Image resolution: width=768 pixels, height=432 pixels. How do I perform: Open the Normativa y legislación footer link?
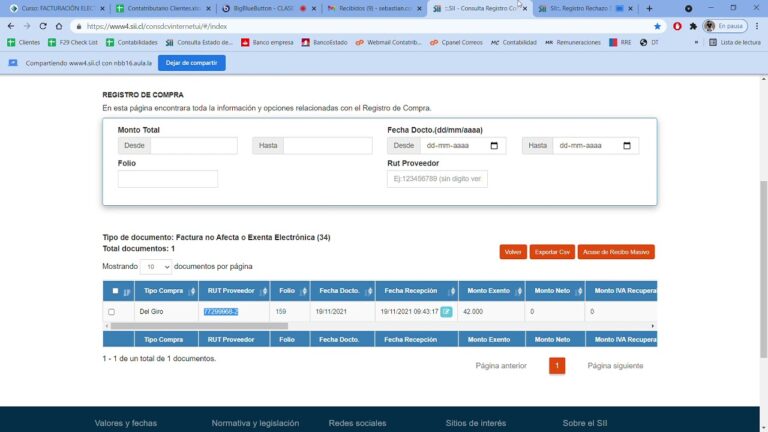point(255,423)
